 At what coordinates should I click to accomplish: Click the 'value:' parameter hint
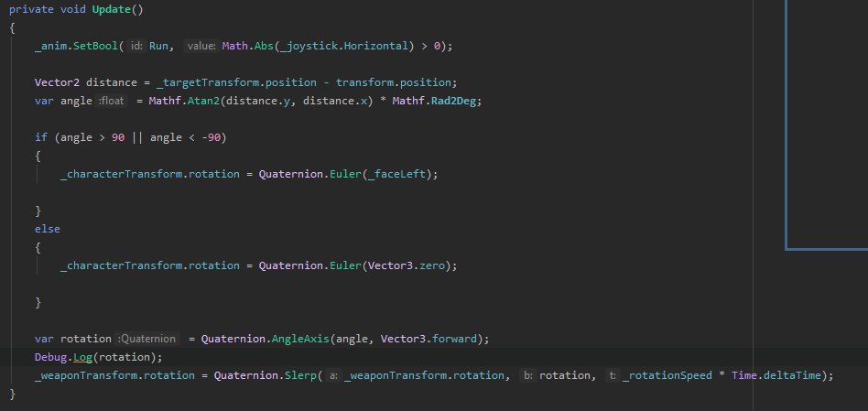tap(201, 46)
